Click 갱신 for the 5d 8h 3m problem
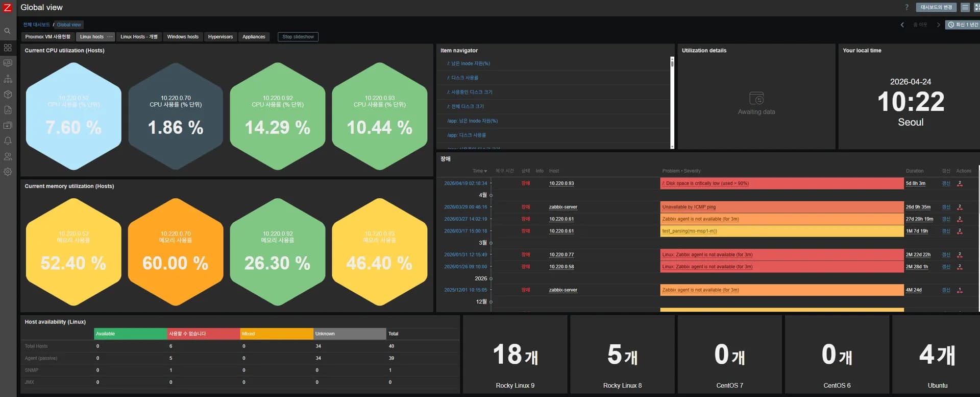Viewport: 980px width, 397px height. click(x=946, y=183)
